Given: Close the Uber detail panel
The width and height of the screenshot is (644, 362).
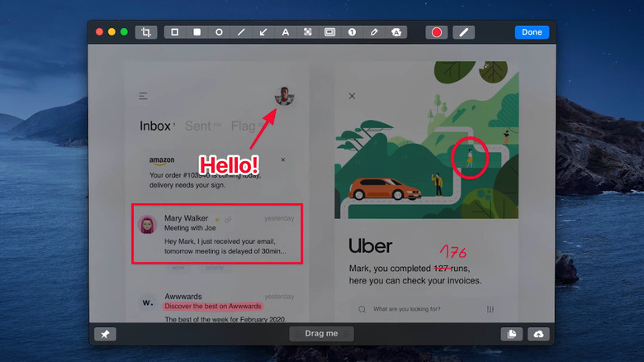Looking at the screenshot, I should click(352, 96).
